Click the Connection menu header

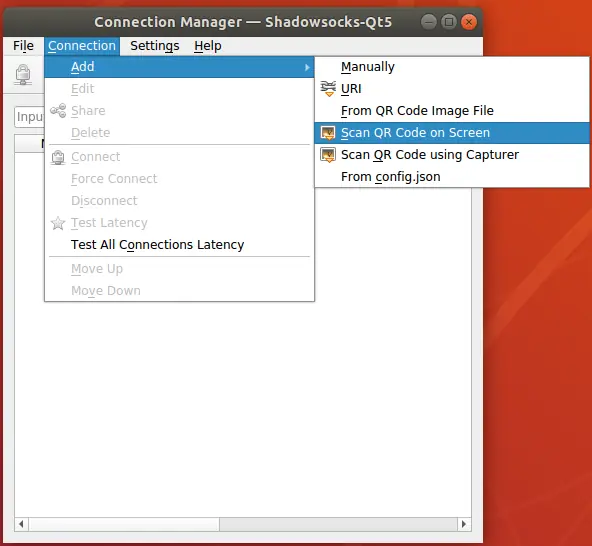82,46
